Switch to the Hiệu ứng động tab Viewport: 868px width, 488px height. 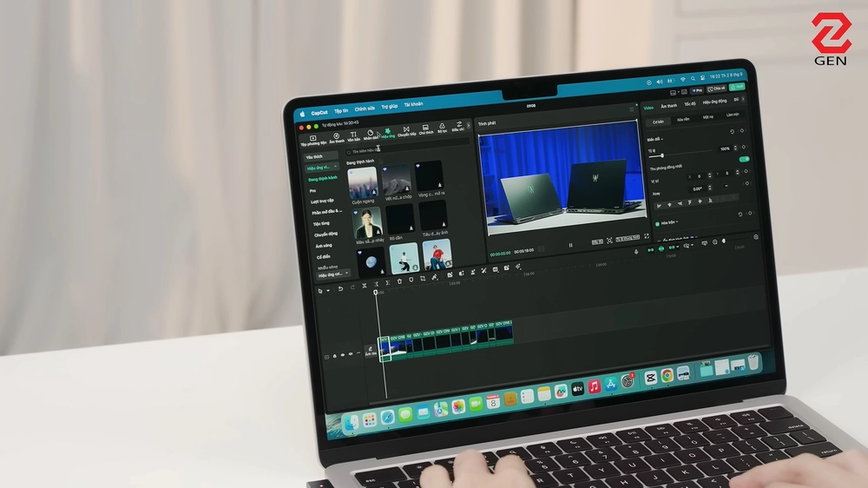pyautogui.click(x=714, y=102)
